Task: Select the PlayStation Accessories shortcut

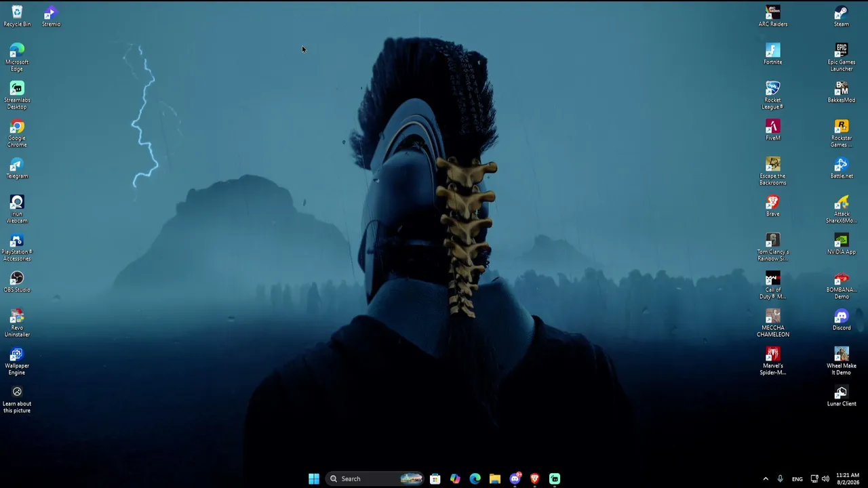Action: click(x=17, y=247)
